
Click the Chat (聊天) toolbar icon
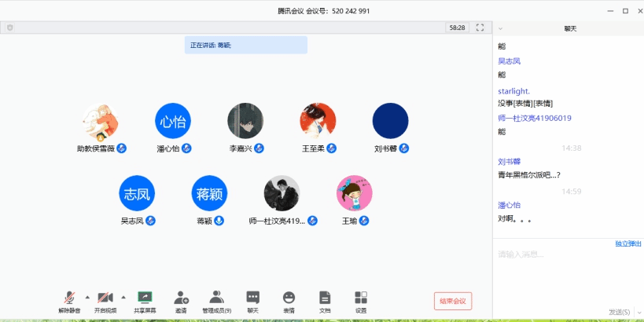click(252, 298)
